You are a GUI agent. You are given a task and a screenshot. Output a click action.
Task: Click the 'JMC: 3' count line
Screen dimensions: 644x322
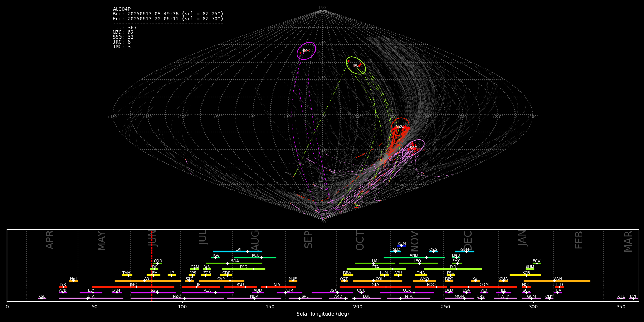click(122, 47)
